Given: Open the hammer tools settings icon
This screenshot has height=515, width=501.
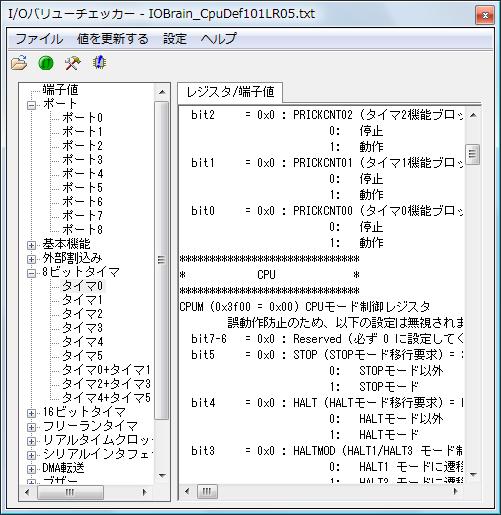Looking at the screenshot, I should [x=72, y=63].
